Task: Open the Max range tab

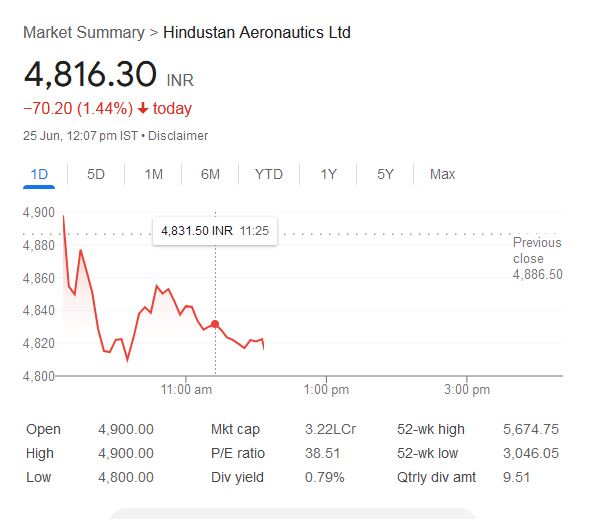Action: pos(442,174)
